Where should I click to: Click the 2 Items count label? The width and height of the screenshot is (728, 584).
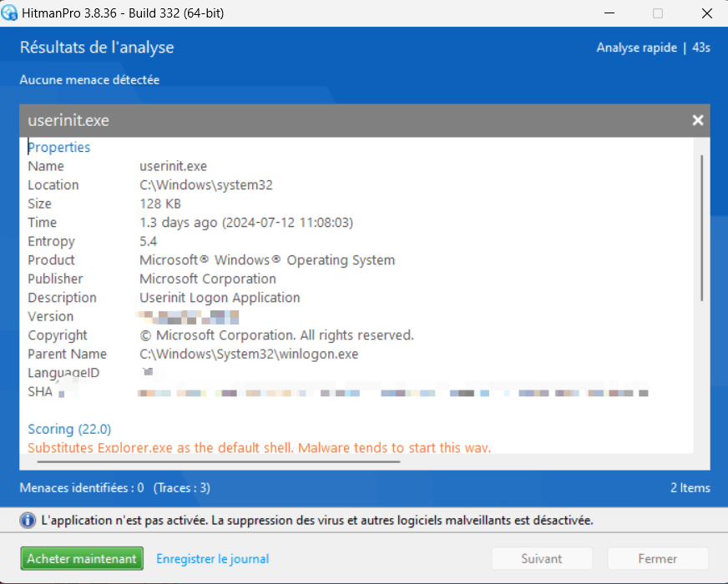[690, 488]
